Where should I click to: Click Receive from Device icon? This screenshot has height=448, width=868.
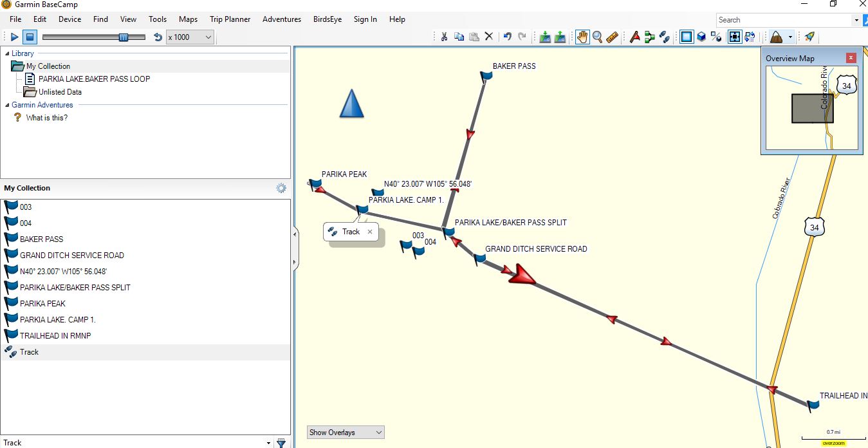[x=545, y=37]
